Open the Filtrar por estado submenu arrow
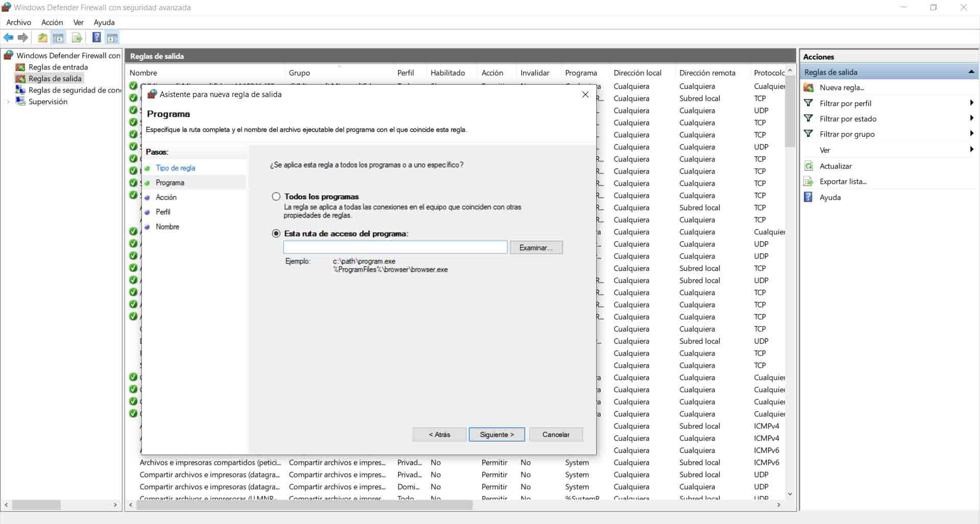This screenshot has width=980, height=524. click(x=971, y=118)
